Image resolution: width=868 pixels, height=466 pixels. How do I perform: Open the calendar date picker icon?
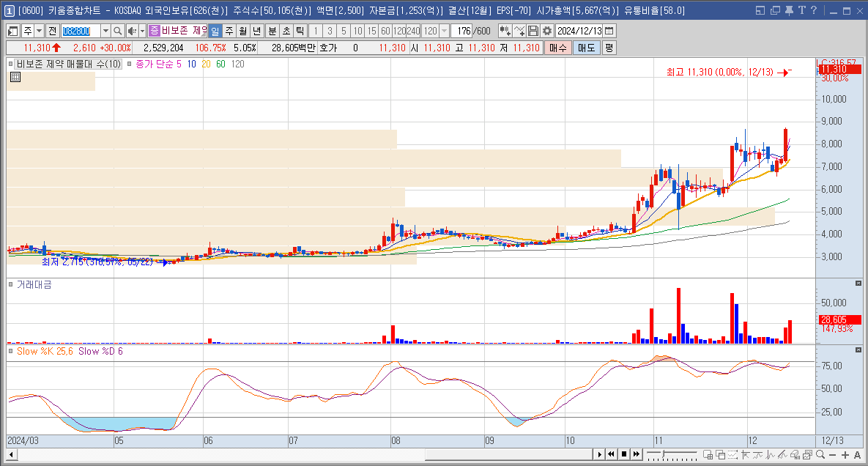pyautogui.click(x=609, y=31)
